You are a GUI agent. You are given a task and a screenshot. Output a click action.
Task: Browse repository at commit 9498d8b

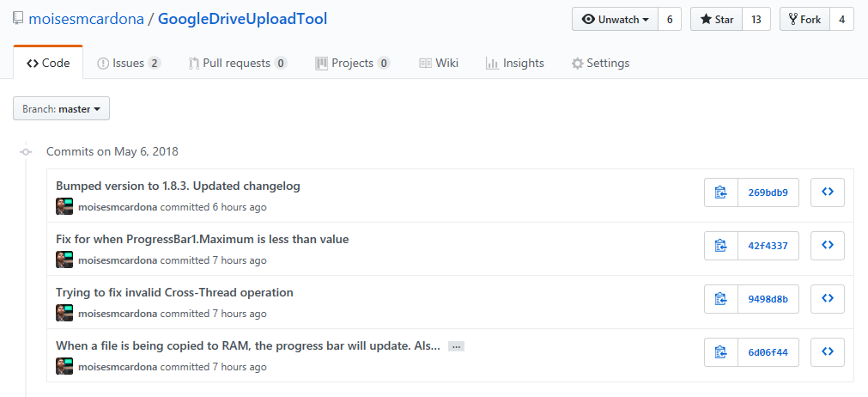tap(828, 298)
